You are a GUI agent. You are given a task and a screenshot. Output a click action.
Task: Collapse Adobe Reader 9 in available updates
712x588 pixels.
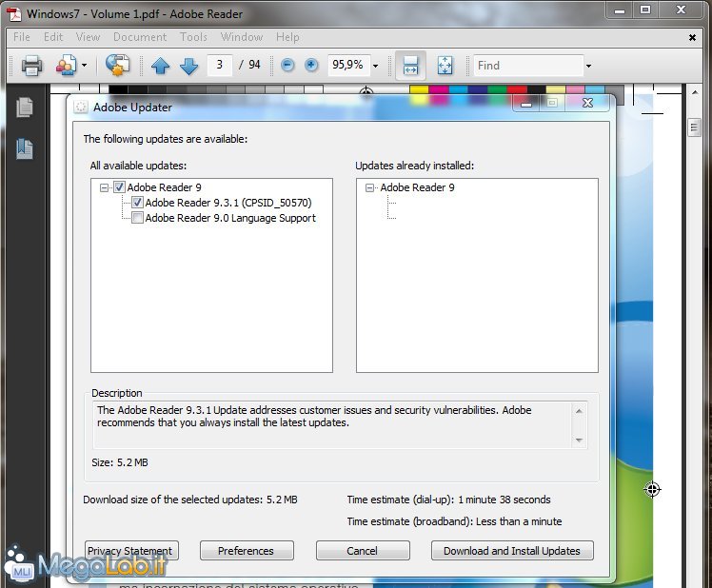(104, 187)
